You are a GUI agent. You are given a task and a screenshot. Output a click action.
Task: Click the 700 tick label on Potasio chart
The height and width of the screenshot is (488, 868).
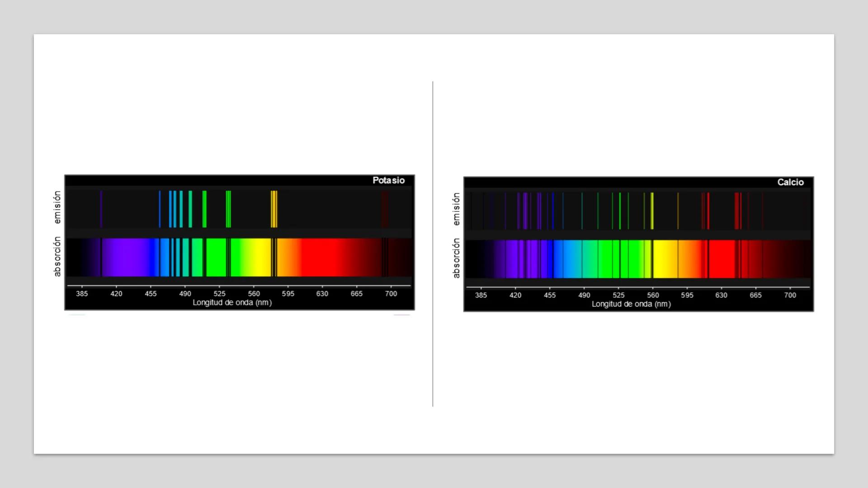392,294
